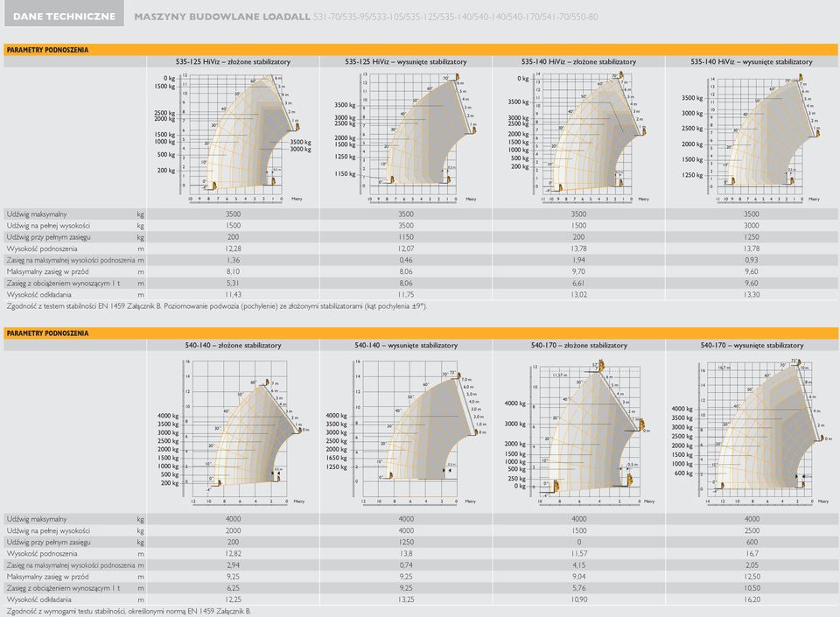
Task: Click the MASZYNY BUDOWLANE LOADALL title
Action: click(x=221, y=17)
